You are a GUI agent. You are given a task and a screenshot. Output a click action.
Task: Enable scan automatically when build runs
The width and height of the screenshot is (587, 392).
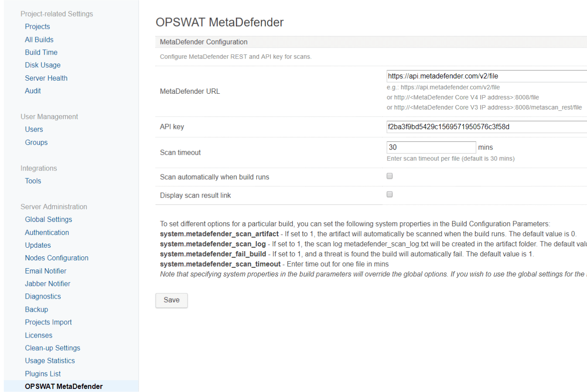pyautogui.click(x=389, y=176)
